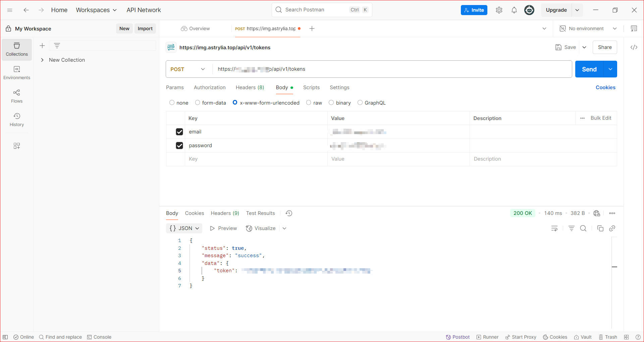This screenshot has width=644, height=342.
Task: Click Bulk Edit
Action: pyautogui.click(x=601, y=118)
